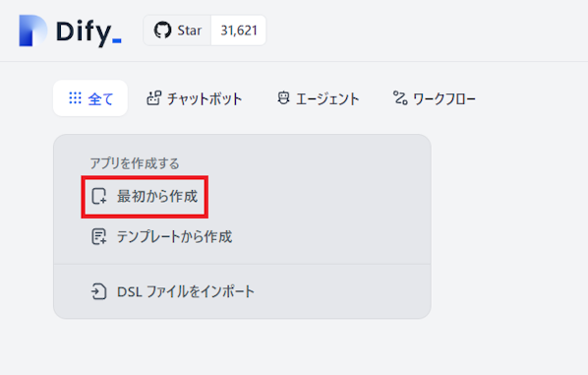The image size is (588, 375).
Task: Choose テンプレートから作成 option
Action: point(162,237)
